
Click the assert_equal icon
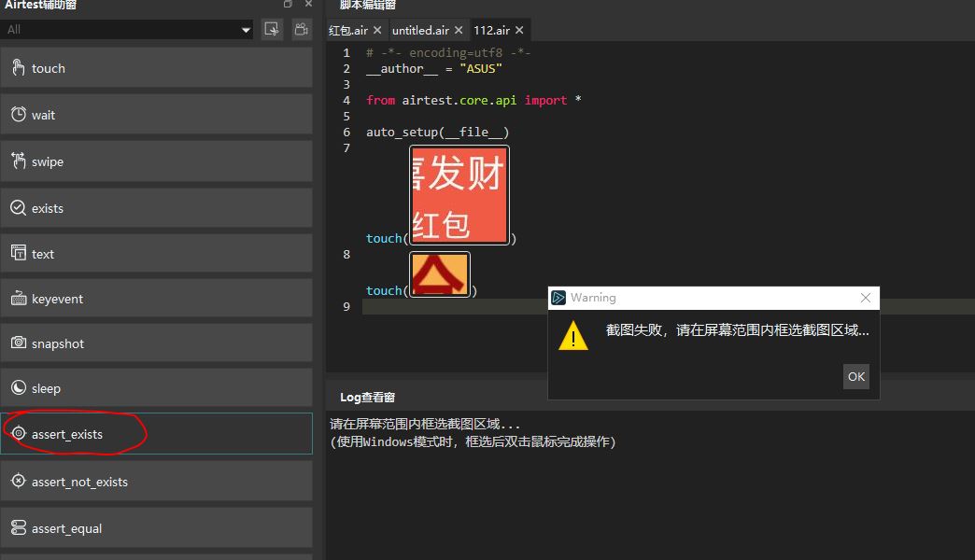tap(19, 527)
